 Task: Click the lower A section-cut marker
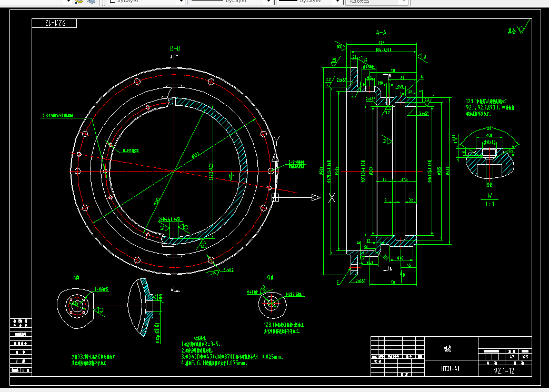pos(175,289)
